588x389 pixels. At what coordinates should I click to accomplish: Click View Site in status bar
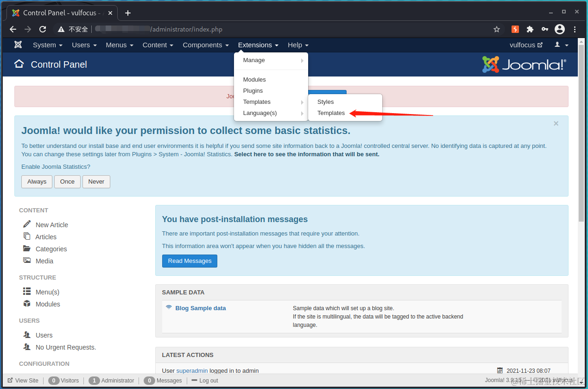coord(23,381)
